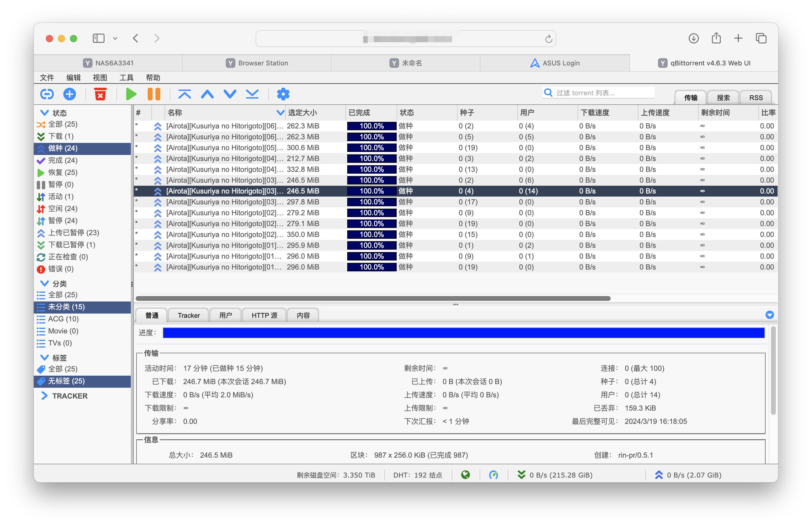
Task: Click the status bar download speed
Action: point(555,475)
